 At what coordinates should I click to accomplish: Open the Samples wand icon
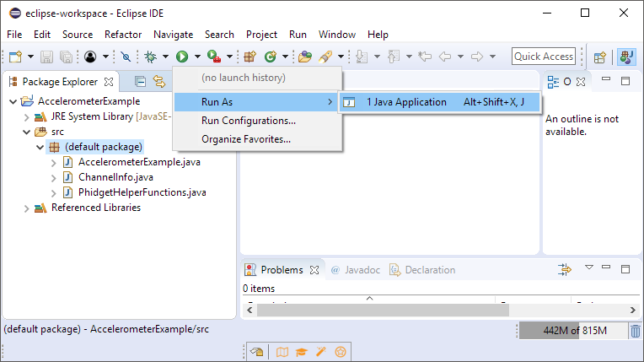321,352
